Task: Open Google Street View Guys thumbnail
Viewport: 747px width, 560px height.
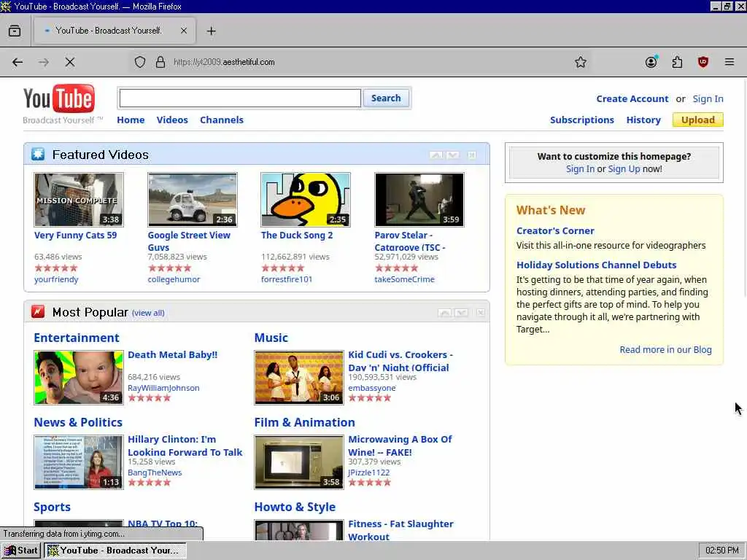Action: coord(193,200)
